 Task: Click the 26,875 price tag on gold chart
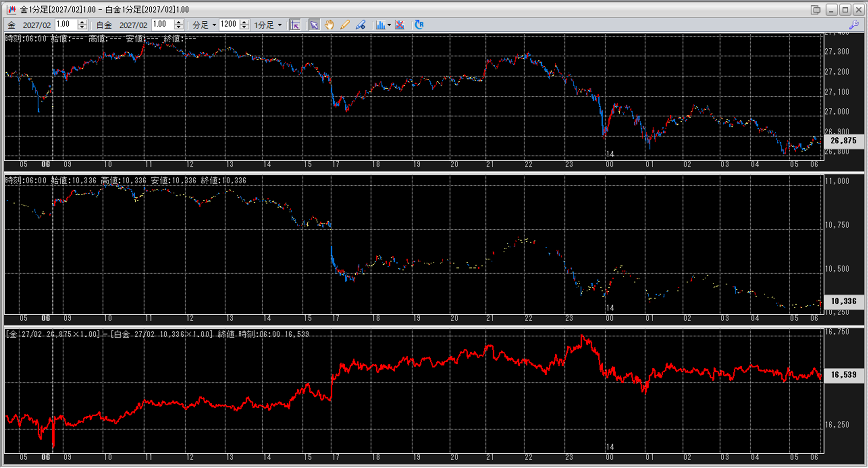[x=843, y=141]
